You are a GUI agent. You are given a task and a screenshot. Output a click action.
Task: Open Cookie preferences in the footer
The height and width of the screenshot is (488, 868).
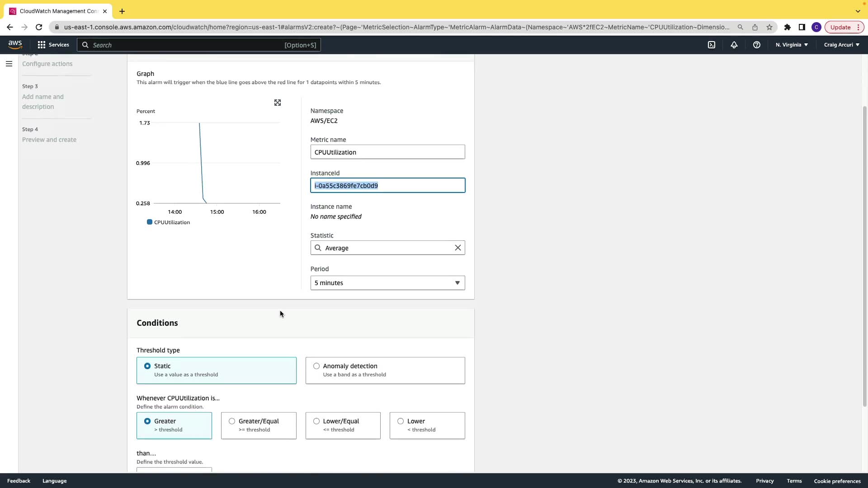click(x=837, y=481)
